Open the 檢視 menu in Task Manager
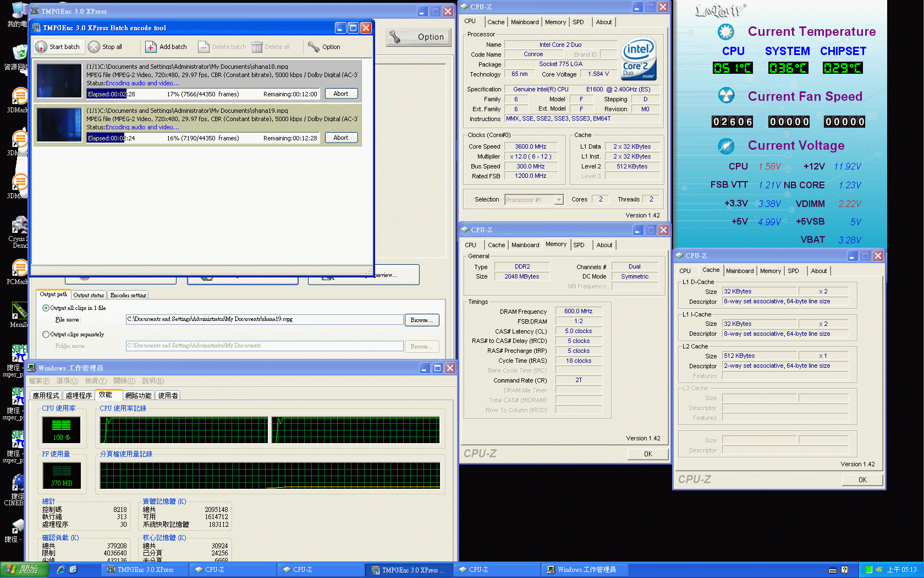The height and width of the screenshot is (578, 924). pos(96,381)
